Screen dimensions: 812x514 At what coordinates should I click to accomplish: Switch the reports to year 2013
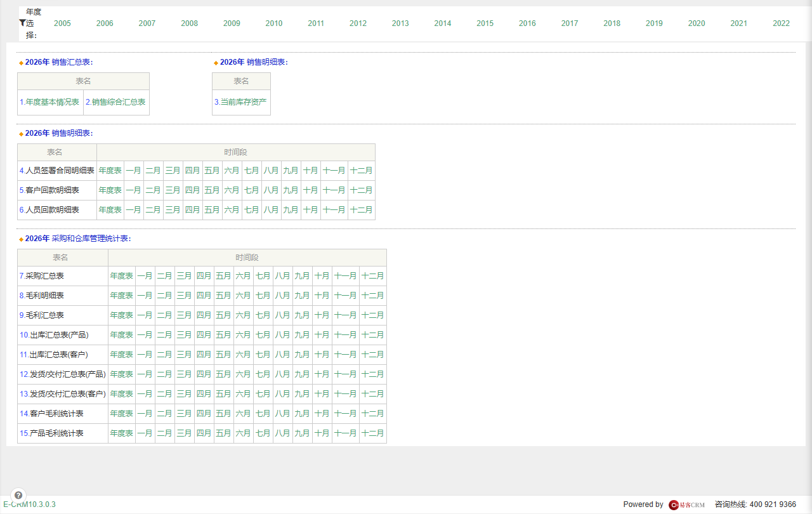click(400, 23)
